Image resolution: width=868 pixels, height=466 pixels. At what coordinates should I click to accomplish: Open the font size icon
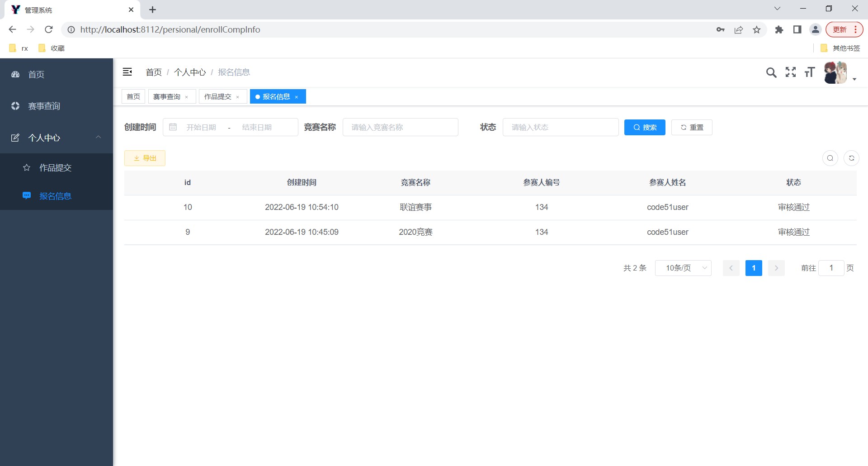pyautogui.click(x=810, y=72)
